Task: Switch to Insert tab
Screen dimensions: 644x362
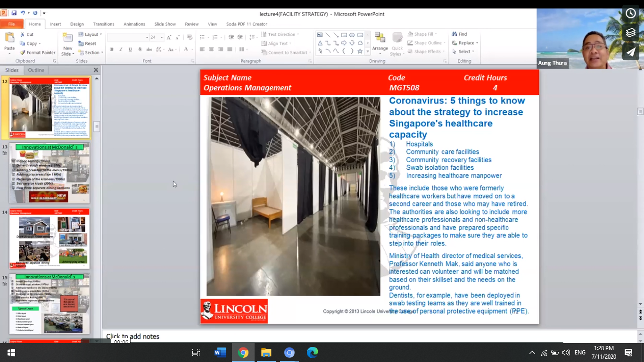Action: click(56, 24)
